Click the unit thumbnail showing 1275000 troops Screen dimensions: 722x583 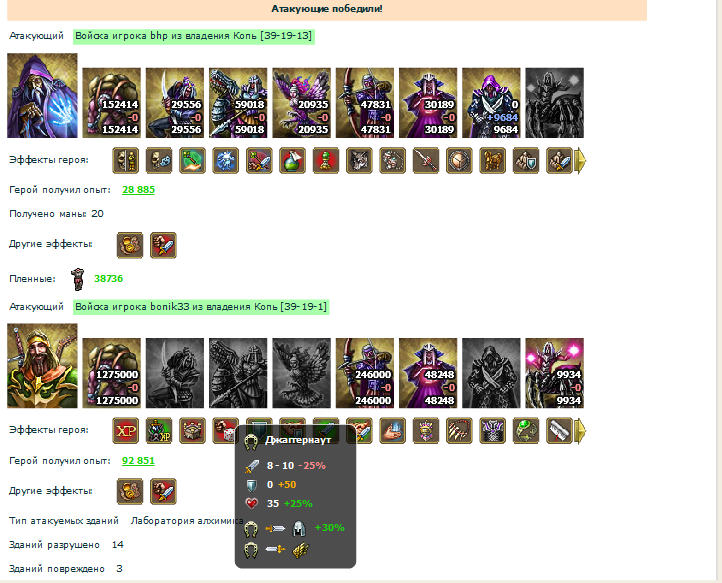111,373
